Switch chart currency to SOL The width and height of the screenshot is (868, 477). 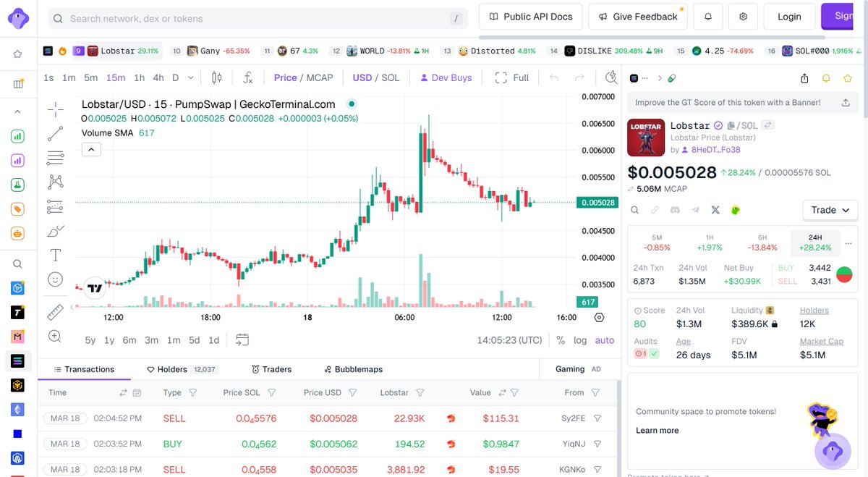coord(391,77)
